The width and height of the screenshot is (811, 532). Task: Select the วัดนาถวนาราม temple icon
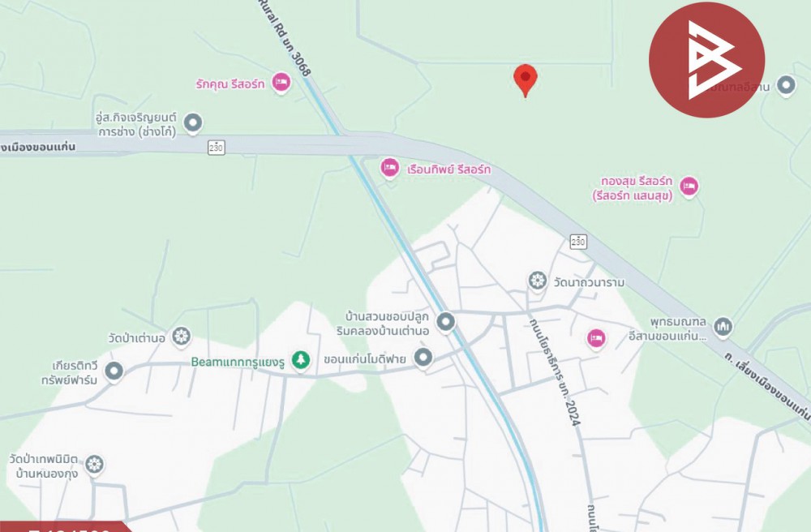538,281
